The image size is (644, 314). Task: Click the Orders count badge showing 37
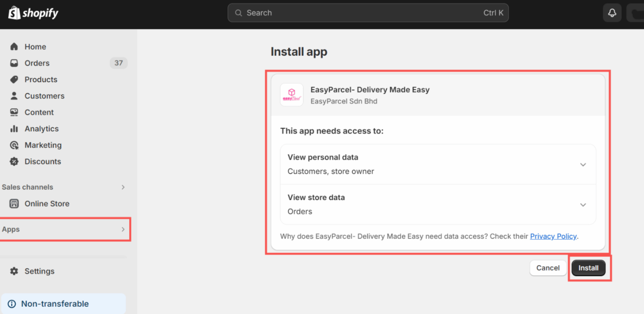[118, 63]
